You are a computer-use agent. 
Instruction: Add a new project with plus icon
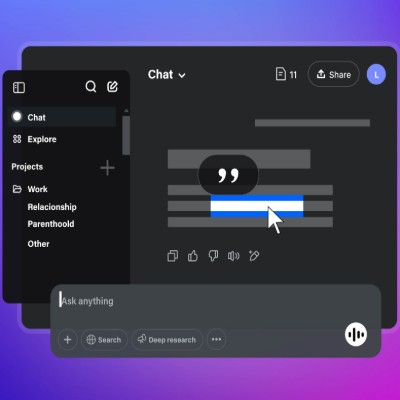107,167
